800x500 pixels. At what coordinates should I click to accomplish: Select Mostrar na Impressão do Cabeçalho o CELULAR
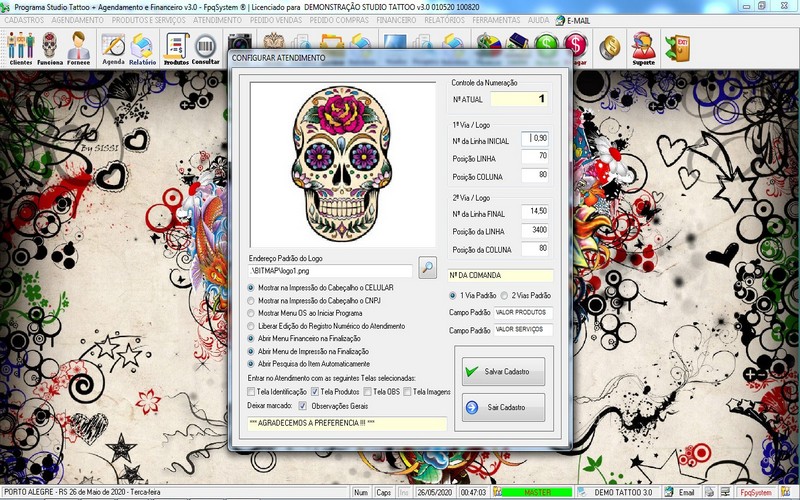click(251, 288)
